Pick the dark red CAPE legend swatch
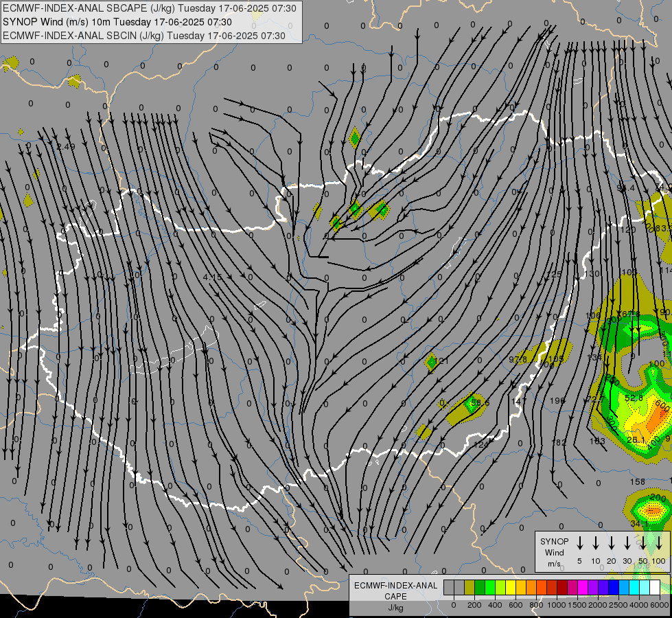The width and height of the screenshot is (672, 618). (562, 587)
